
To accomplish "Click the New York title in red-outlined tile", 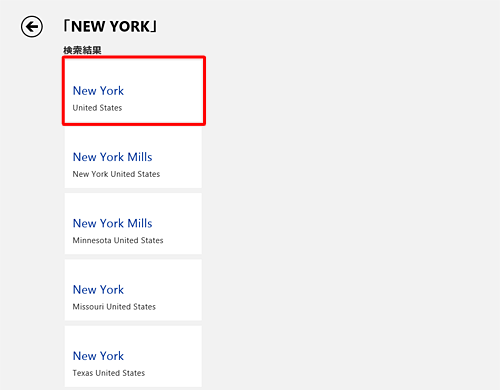I will [98, 91].
